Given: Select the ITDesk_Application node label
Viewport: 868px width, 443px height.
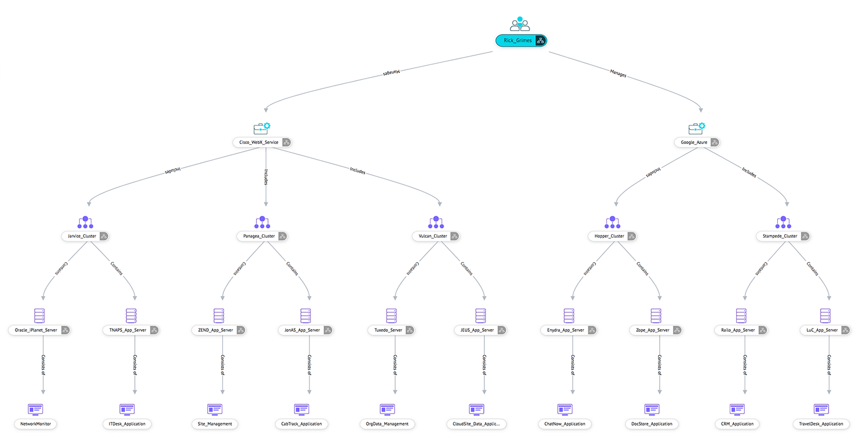Looking at the screenshot, I should pyautogui.click(x=127, y=424).
